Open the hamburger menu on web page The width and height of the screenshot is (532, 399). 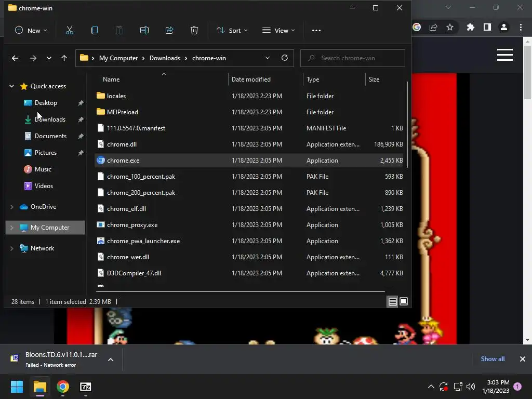pos(505,55)
